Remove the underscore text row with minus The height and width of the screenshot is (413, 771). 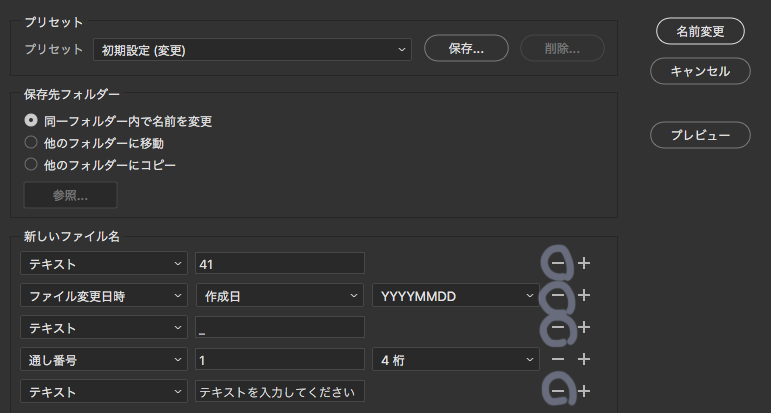tap(558, 327)
